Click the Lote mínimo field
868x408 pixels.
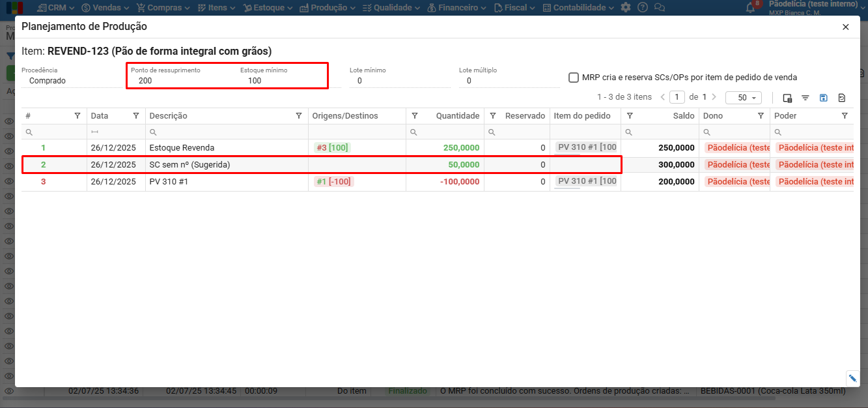coord(400,81)
